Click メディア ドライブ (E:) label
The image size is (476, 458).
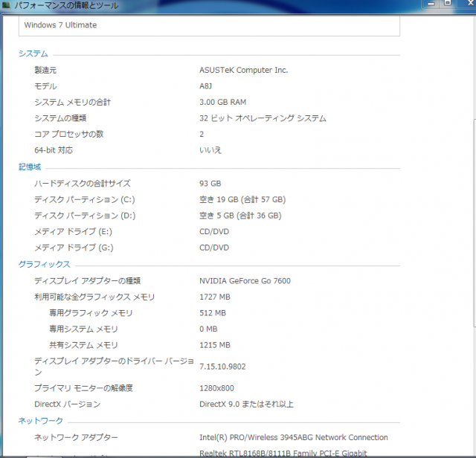[73, 232]
